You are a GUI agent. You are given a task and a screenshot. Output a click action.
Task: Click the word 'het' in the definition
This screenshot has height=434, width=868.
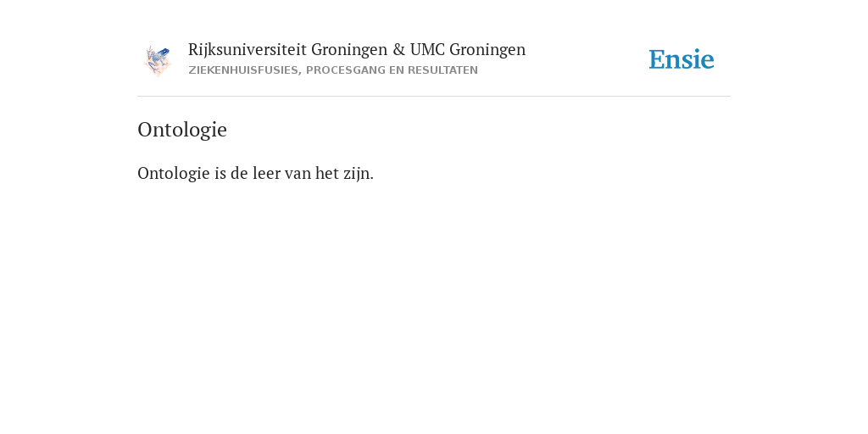point(326,173)
